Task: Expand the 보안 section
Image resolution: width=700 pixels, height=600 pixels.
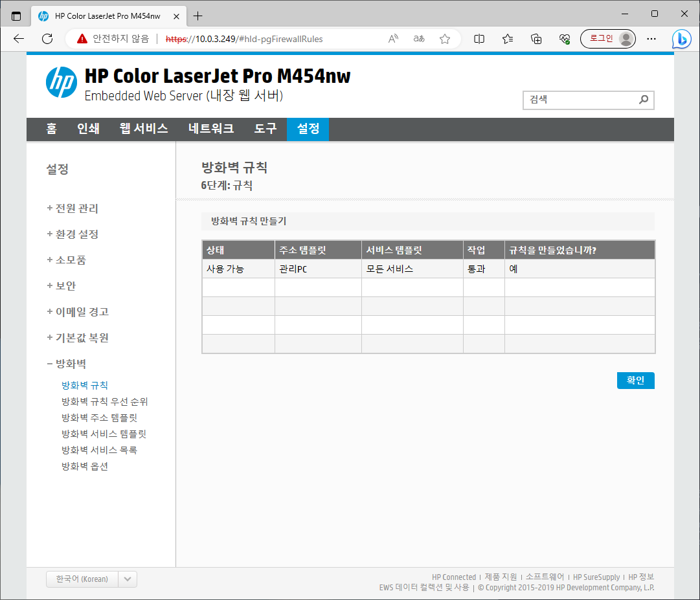Action: pyautogui.click(x=61, y=286)
